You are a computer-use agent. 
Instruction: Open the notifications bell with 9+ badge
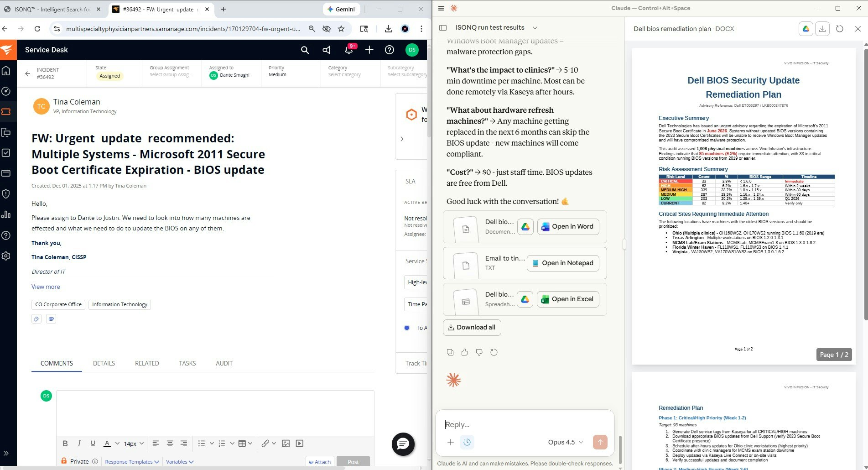click(x=349, y=50)
